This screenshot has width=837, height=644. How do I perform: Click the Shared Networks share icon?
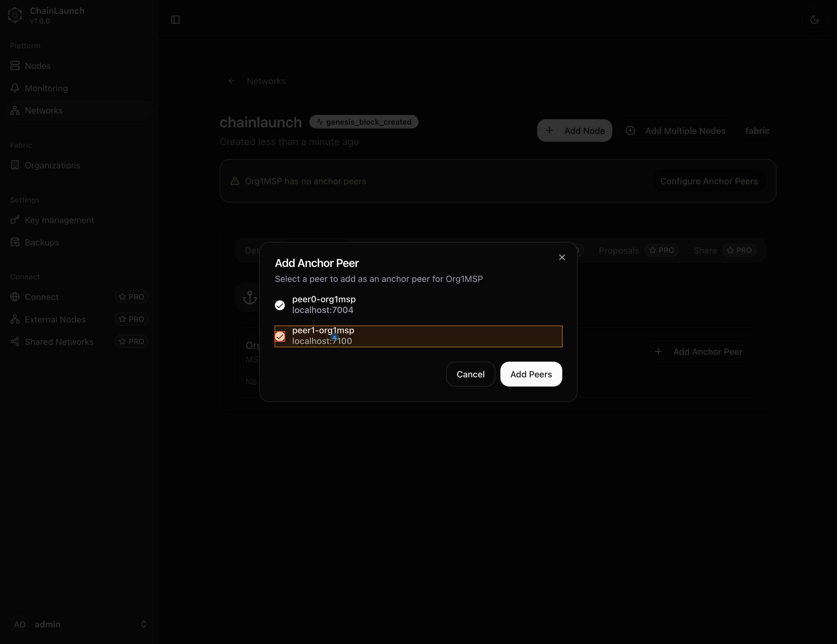[15, 341]
